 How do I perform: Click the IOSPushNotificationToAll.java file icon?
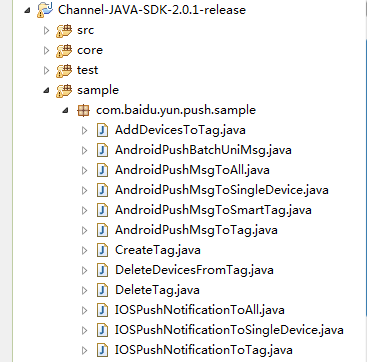(102, 310)
